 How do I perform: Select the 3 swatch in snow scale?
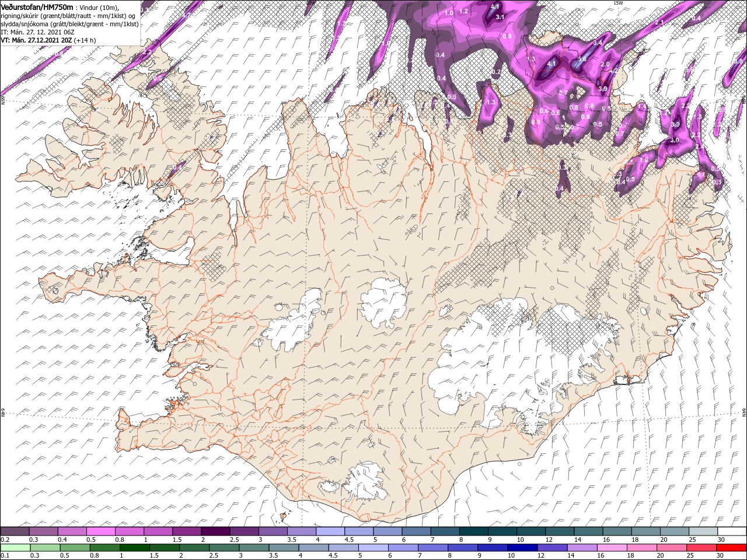coord(273,531)
